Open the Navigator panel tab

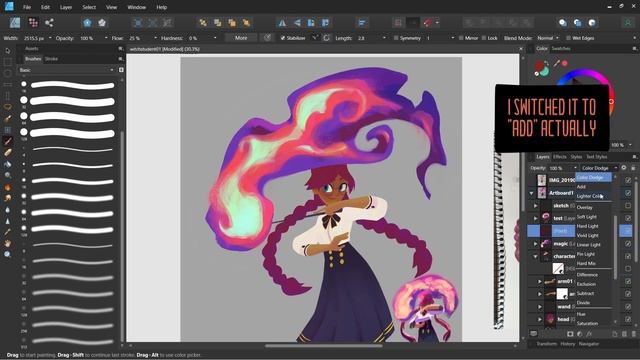click(589, 344)
